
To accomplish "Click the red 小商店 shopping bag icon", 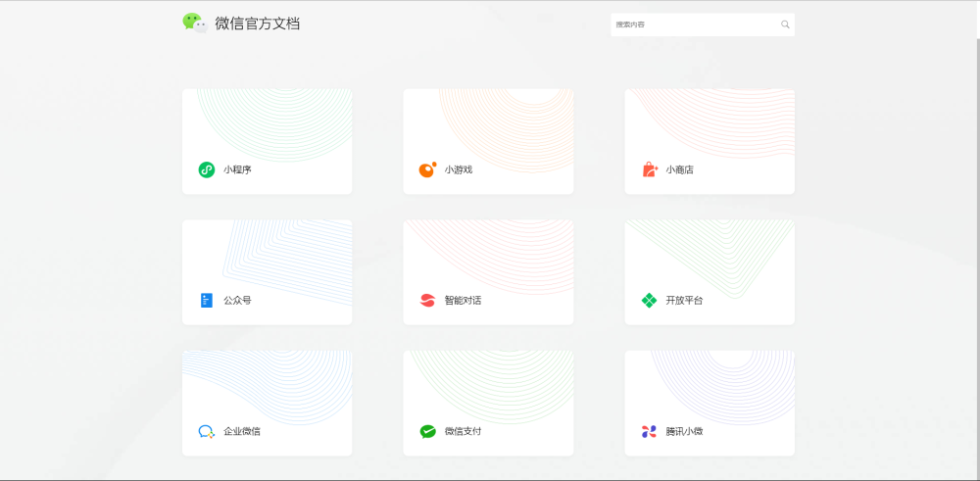I will pos(650,169).
